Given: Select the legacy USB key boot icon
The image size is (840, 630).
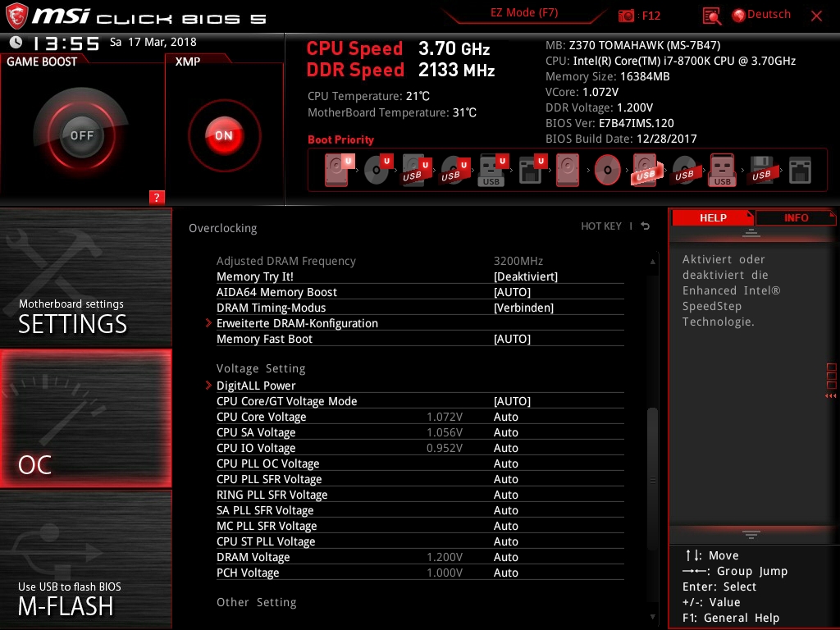Looking at the screenshot, I should (723, 170).
